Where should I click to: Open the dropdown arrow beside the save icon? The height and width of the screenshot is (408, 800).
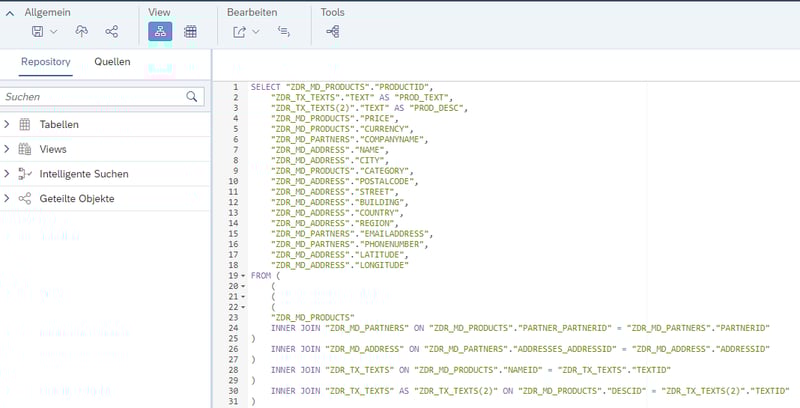(54, 32)
